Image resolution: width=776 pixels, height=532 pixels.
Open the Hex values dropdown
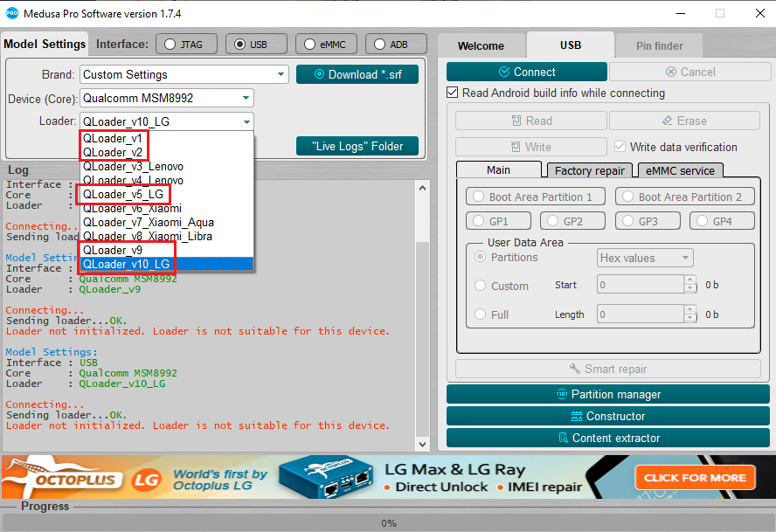645,258
